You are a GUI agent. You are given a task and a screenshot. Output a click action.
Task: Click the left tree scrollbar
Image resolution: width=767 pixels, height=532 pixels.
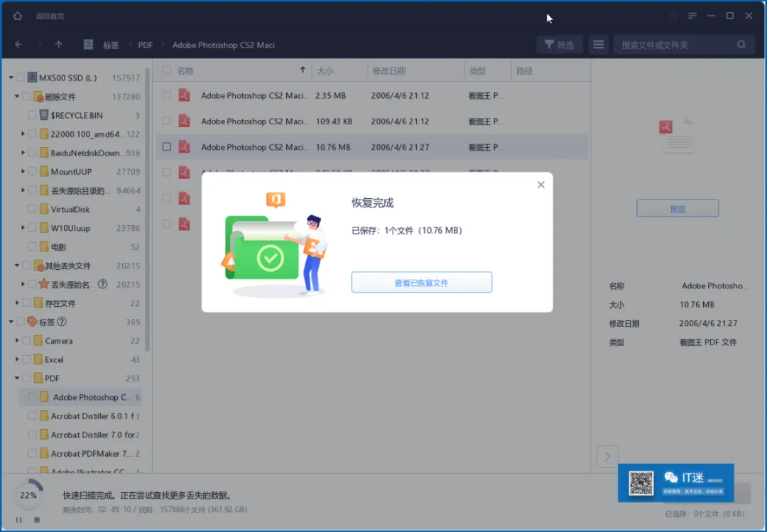(147, 210)
